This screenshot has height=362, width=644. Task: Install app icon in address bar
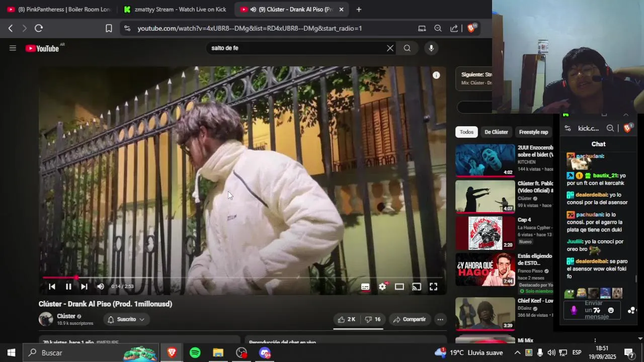coord(422,29)
